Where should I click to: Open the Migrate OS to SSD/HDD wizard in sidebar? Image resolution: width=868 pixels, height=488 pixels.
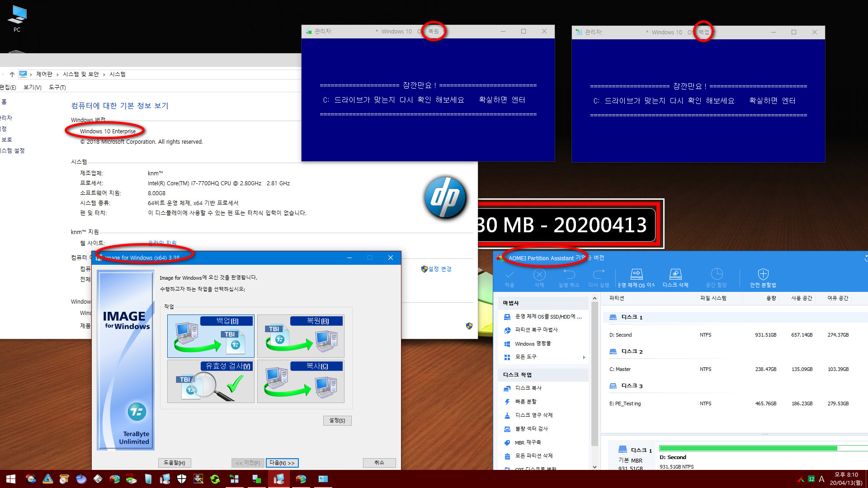[544, 316]
